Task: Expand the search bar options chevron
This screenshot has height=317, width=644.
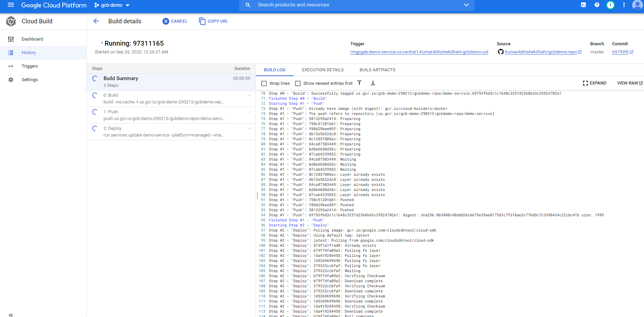Action: click(x=466, y=5)
